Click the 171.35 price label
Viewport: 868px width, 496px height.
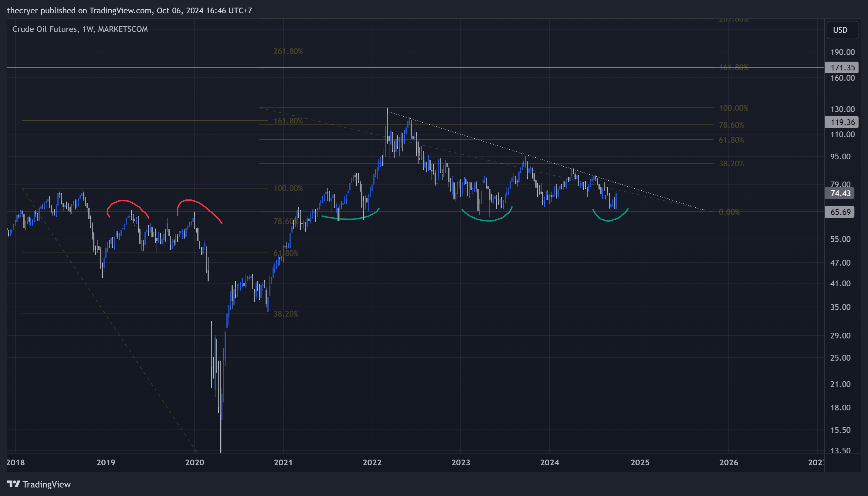pyautogui.click(x=841, y=67)
